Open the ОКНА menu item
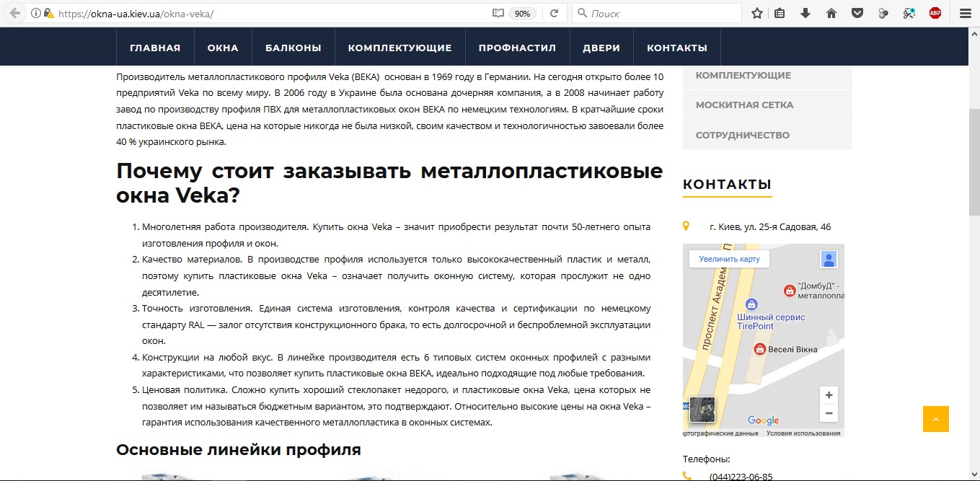The width and height of the screenshot is (980, 481). (223, 48)
